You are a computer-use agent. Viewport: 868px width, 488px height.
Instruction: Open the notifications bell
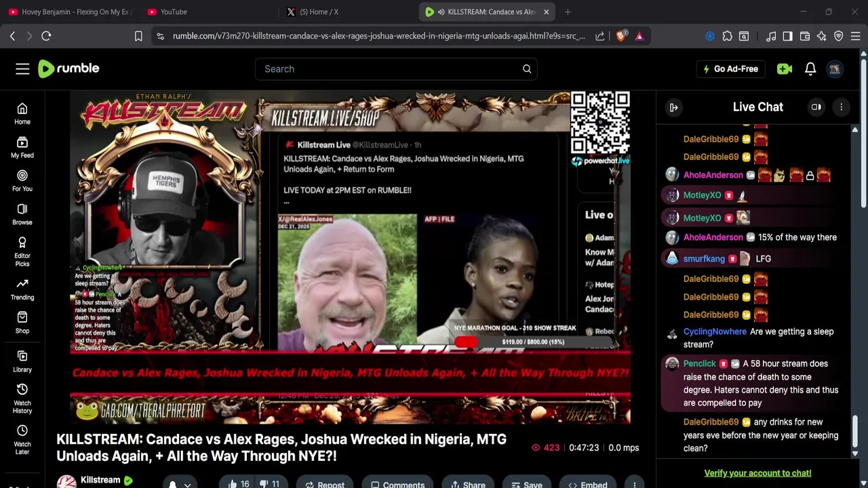tap(810, 68)
